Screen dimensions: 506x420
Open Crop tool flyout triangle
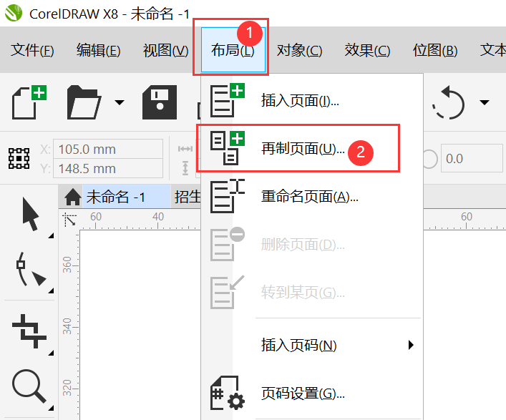(x=51, y=353)
